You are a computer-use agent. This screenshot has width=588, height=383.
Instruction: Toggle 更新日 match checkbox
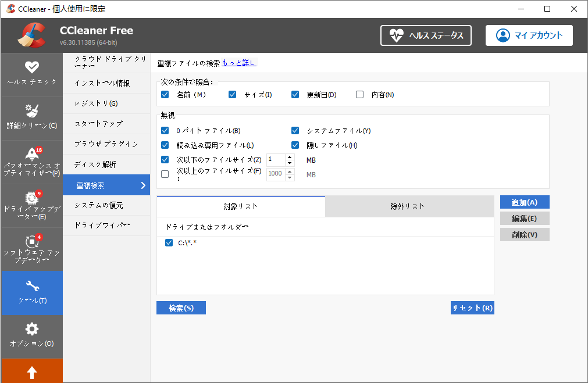[x=295, y=94]
